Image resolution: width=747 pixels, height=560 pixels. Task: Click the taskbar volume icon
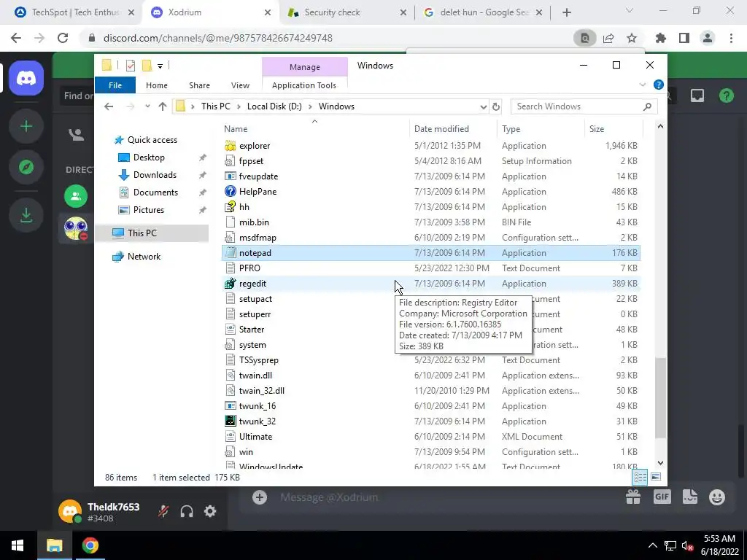[x=687, y=545]
